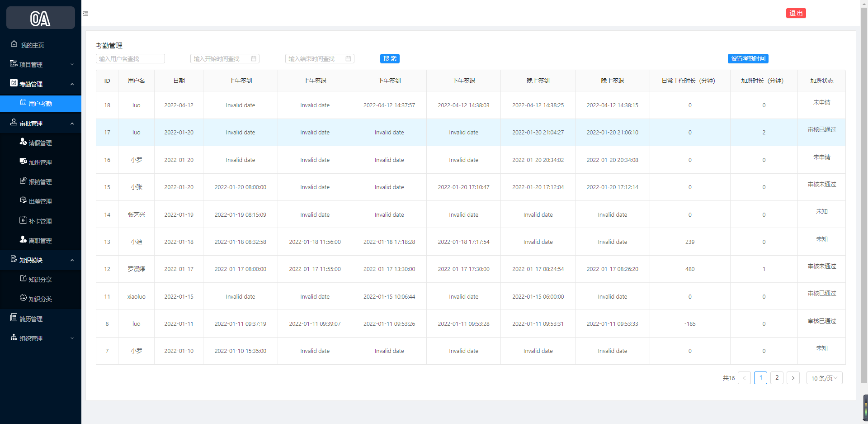Click the 日期 column header
The width and height of the screenshot is (868, 424).
click(179, 81)
